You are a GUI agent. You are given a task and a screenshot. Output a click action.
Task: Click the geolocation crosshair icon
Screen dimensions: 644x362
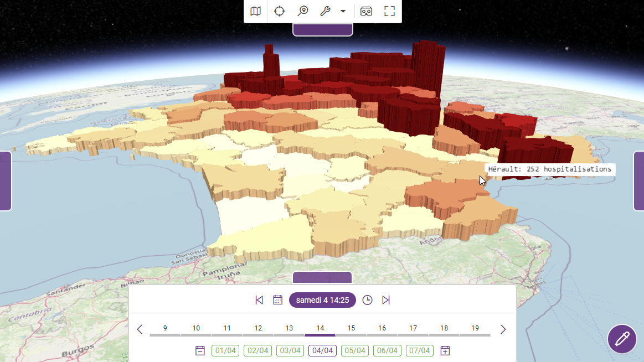point(279,11)
